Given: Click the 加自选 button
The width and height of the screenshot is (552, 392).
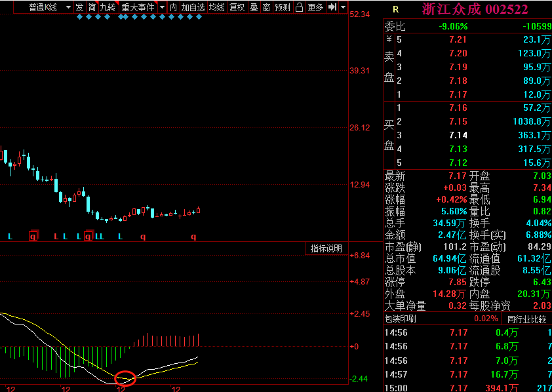Looking at the screenshot, I should (x=193, y=7).
